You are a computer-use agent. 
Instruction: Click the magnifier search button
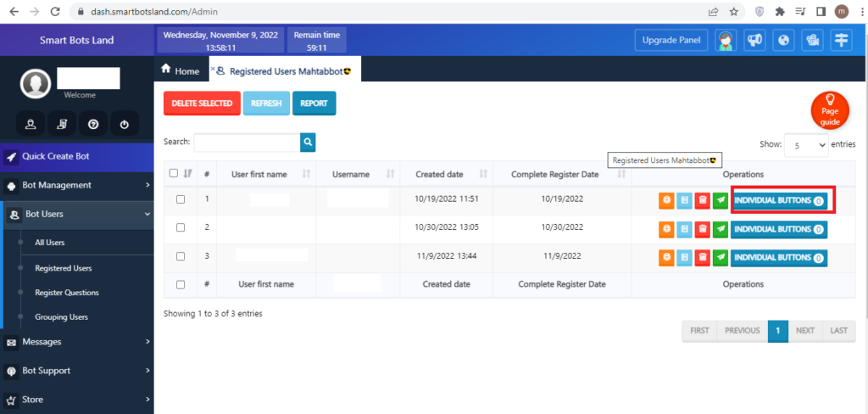(308, 143)
